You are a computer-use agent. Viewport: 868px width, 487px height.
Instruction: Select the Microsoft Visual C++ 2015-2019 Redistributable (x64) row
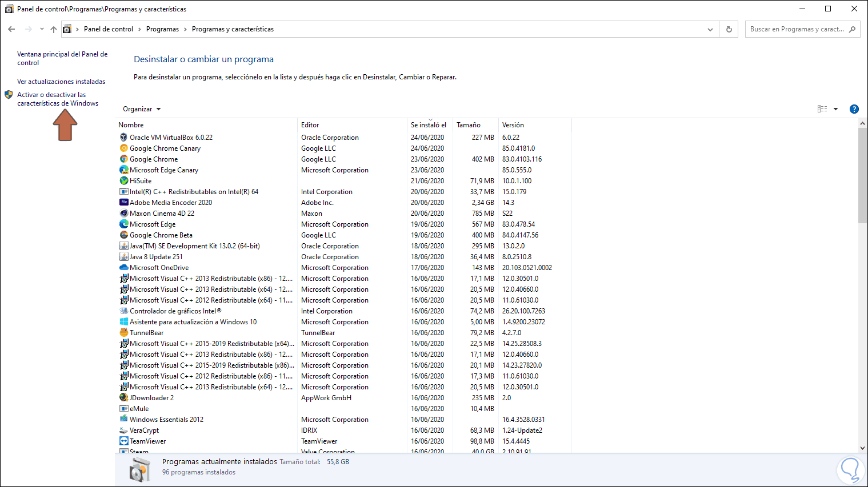[x=344, y=343]
